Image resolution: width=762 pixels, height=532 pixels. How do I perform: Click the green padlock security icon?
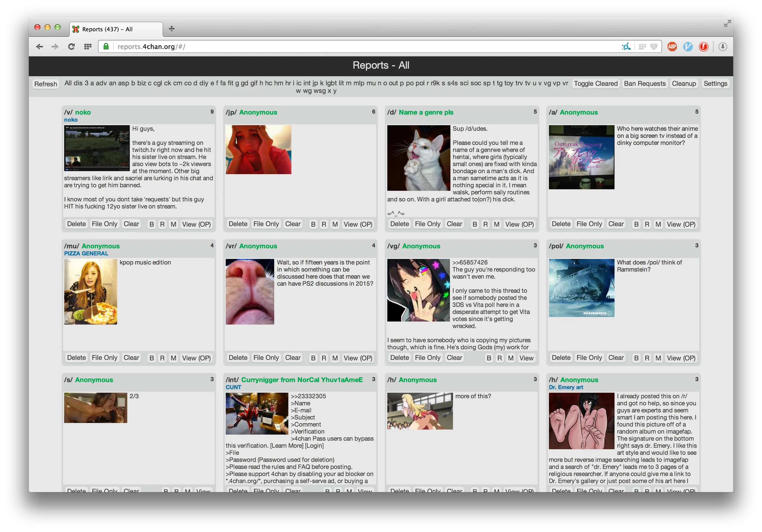[106, 47]
